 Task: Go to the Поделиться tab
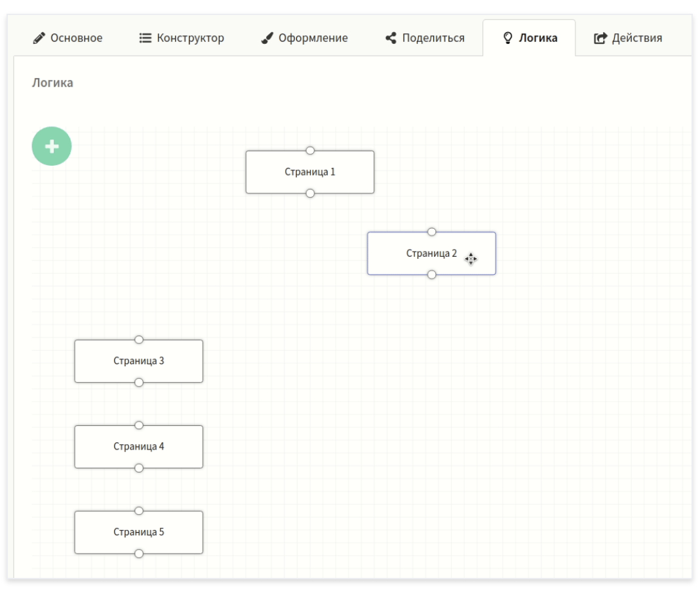425,38
